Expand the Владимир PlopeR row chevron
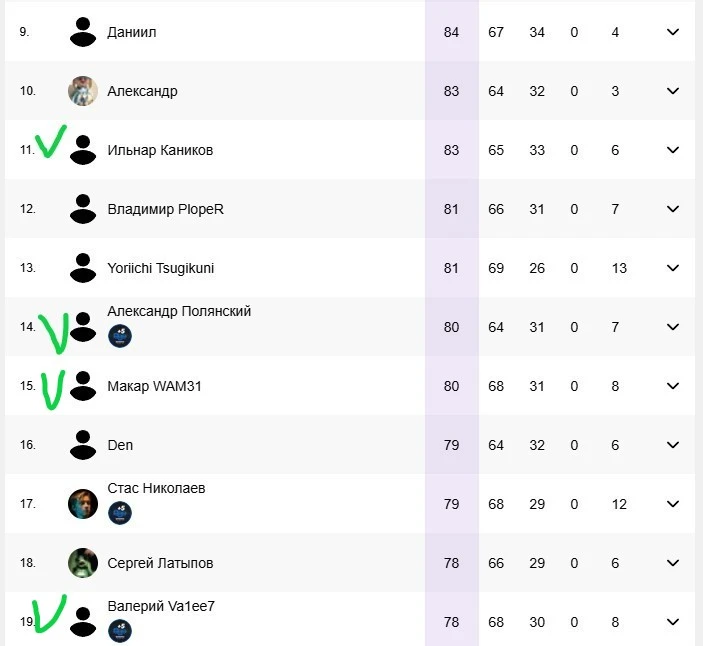703x646 pixels. tap(673, 209)
